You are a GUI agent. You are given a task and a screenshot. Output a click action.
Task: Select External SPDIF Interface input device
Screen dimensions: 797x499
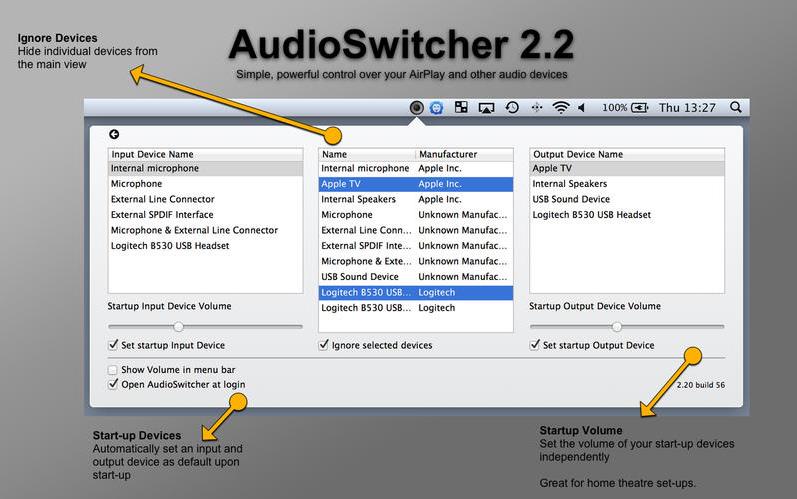click(205, 214)
